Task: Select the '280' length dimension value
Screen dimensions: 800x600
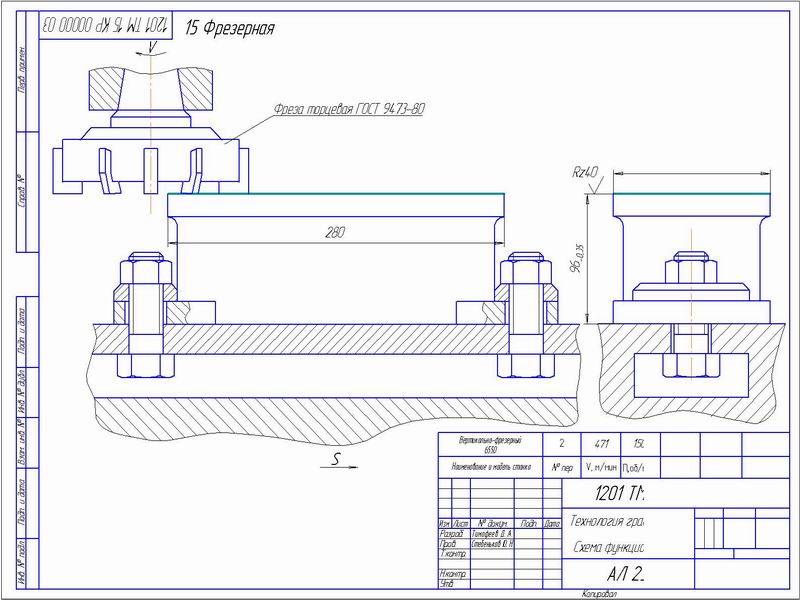Action: pos(335,233)
